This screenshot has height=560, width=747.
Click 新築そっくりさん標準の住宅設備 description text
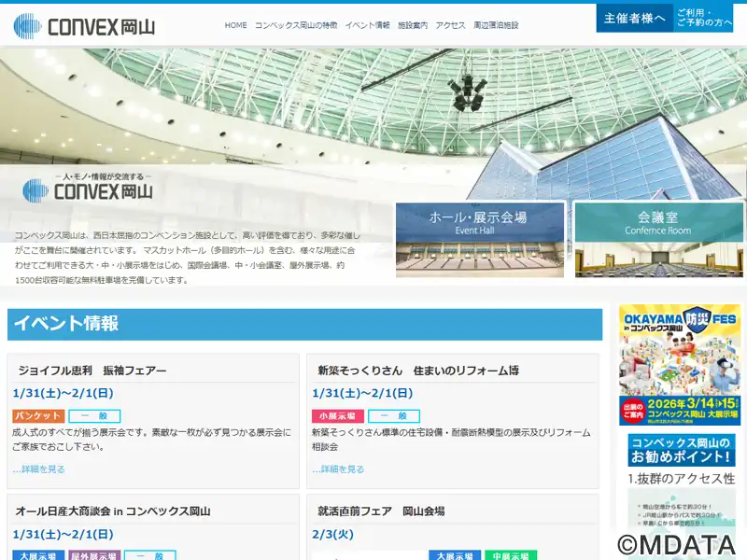(451, 439)
